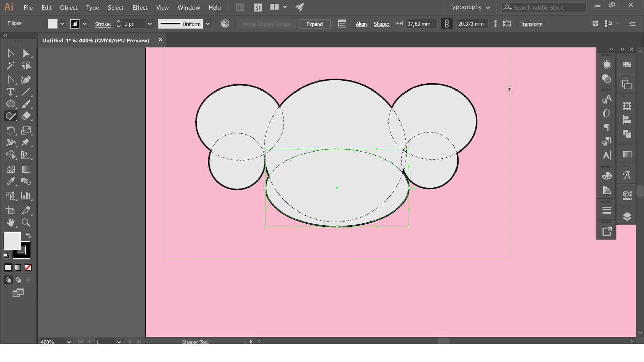Expand the tools panel chevrons
The height and width of the screenshot is (362, 644).
click(x=5, y=35)
